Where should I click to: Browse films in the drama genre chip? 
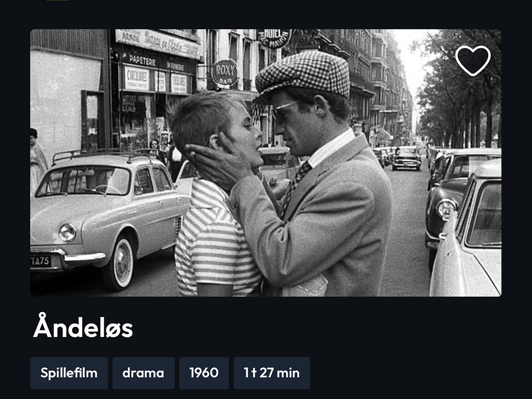pos(143,373)
